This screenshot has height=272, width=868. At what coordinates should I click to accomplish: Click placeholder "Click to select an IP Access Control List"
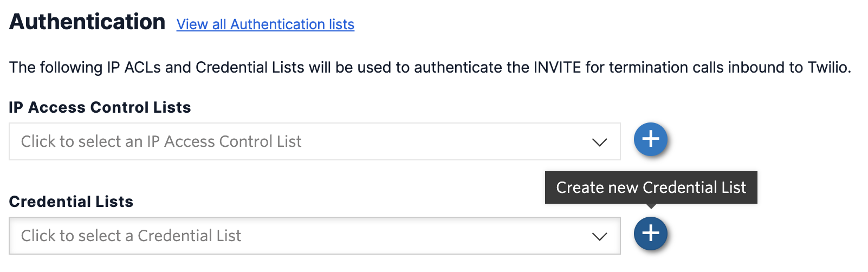tap(161, 141)
